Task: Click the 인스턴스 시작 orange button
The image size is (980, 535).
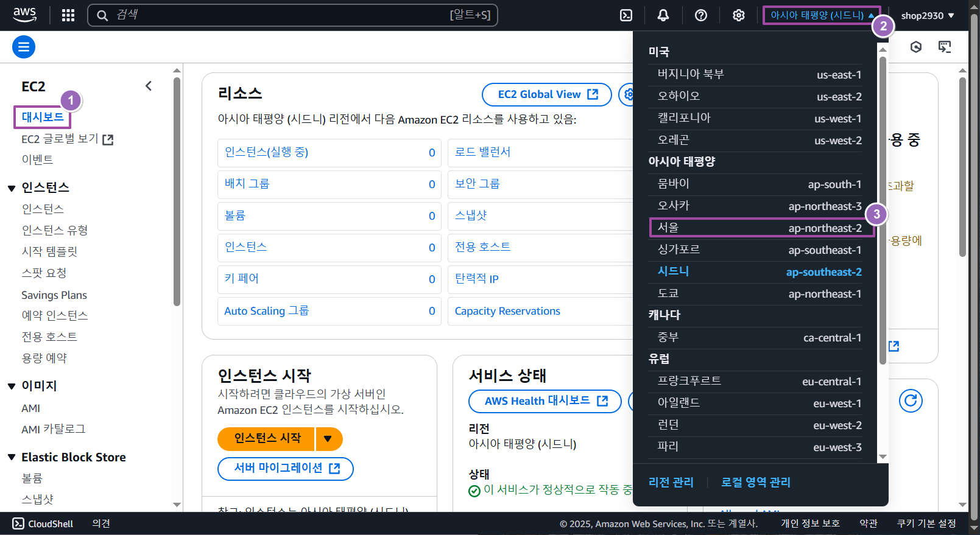Action: tap(266, 439)
